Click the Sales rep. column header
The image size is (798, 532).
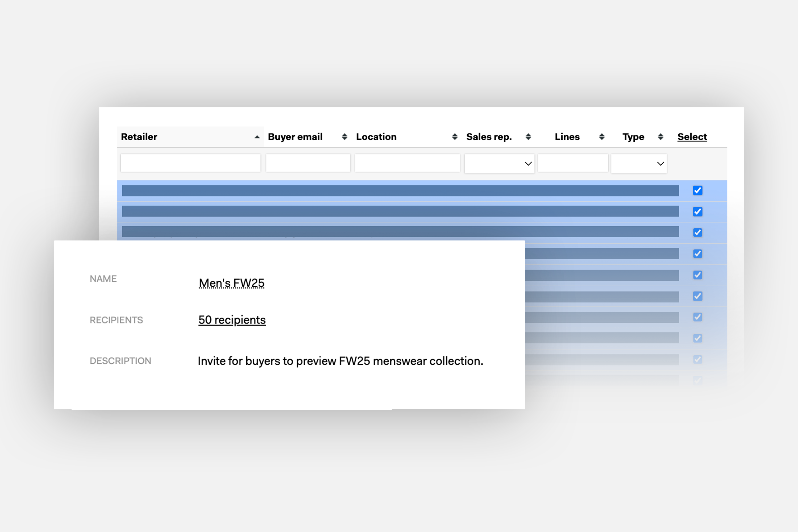(489, 137)
